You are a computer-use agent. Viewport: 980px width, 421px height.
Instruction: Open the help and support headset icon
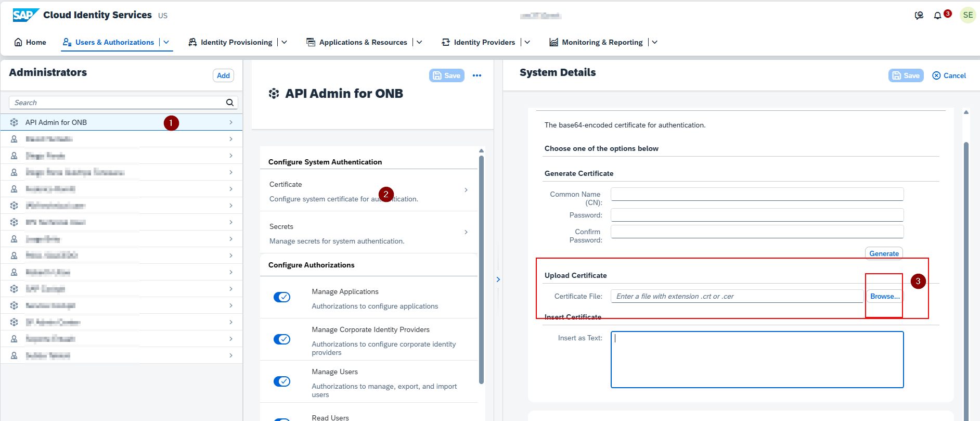pyautogui.click(x=919, y=16)
